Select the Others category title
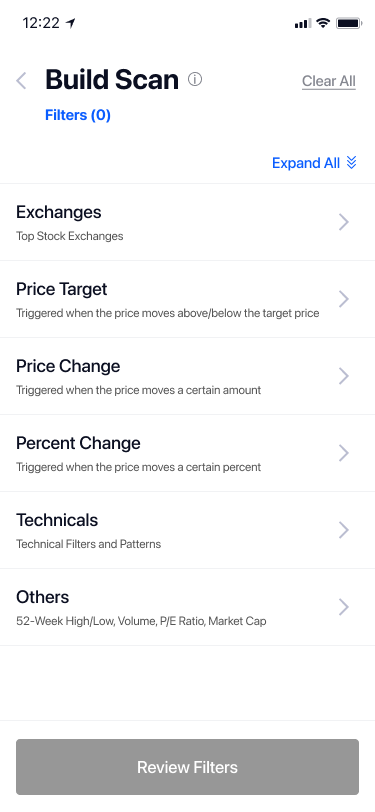 click(42, 597)
